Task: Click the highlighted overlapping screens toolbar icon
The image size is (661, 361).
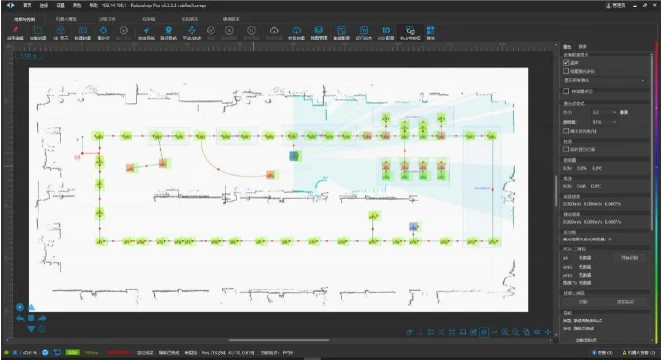Action: coord(410,30)
